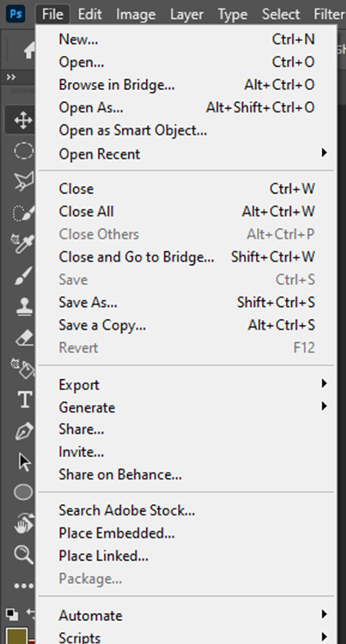346x644 pixels.
Task: Select the Path Selection arrow tool
Action: [25, 461]
